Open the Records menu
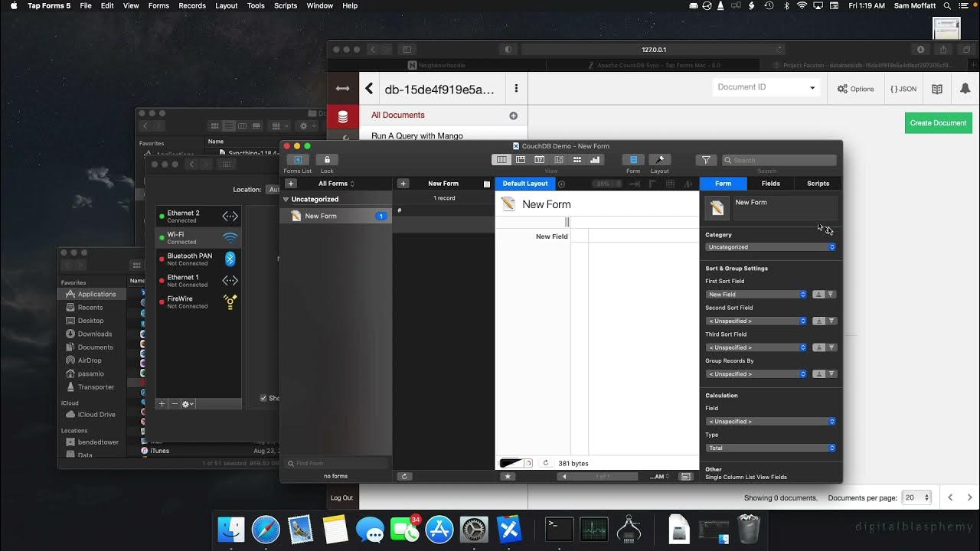Viewport: 980px width, 551px height. point(192,5)
